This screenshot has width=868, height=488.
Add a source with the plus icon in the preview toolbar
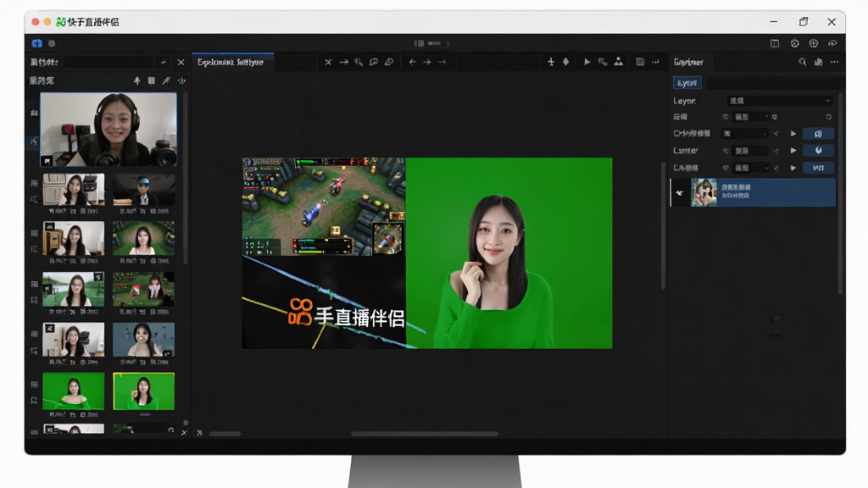pyautogui.click(x=551, y=62)
